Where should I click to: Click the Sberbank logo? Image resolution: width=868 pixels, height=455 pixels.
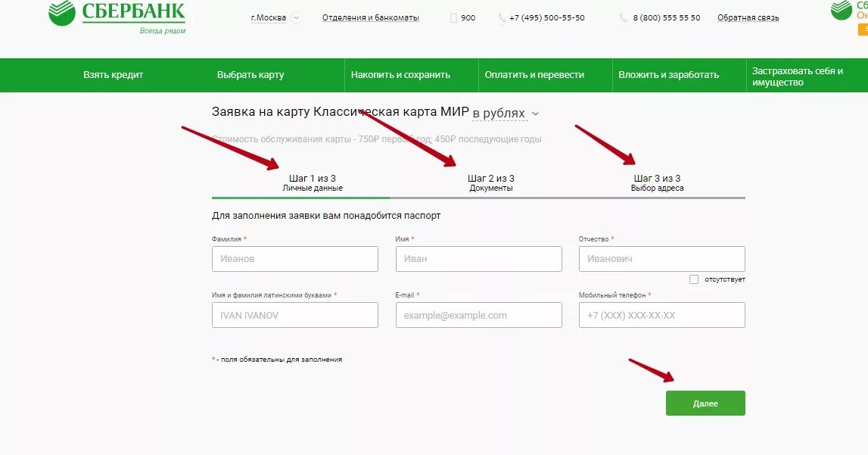tap(117, 17)
